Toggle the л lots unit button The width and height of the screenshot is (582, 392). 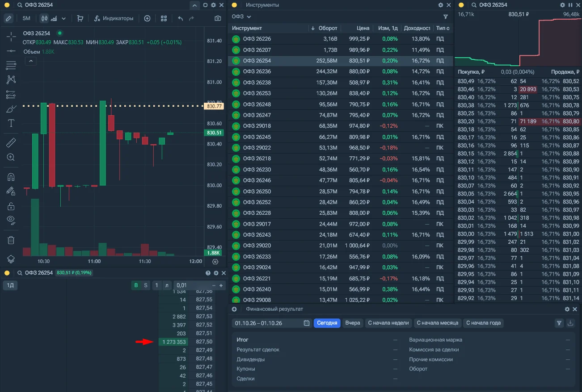167,285
